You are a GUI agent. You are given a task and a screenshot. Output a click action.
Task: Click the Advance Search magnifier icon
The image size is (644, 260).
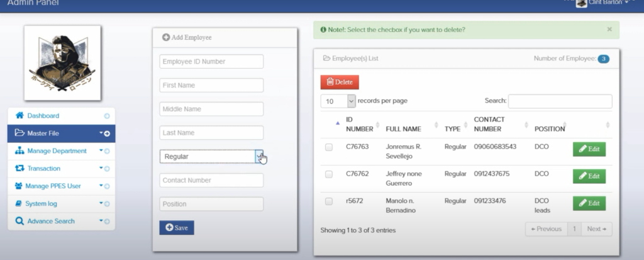(19, 222)
